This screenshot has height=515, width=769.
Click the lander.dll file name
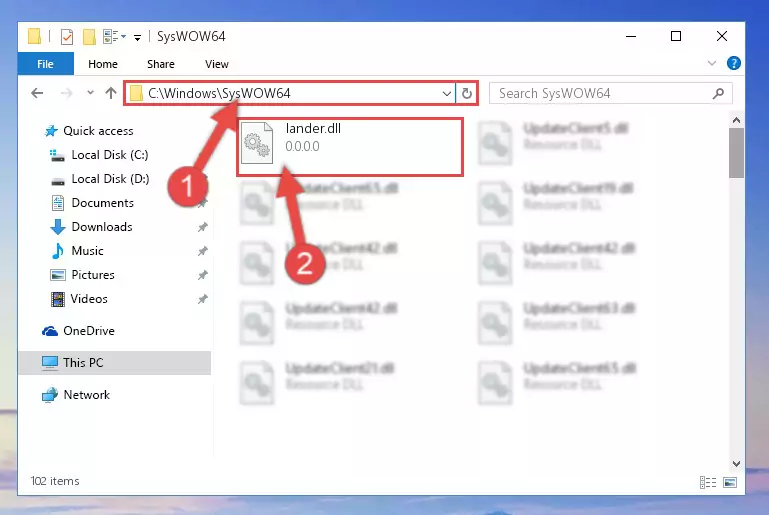pyautogui.click(x=313, y=129)
